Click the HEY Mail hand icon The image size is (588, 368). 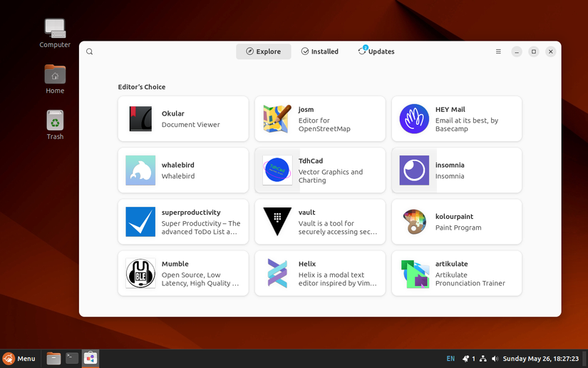414,118
